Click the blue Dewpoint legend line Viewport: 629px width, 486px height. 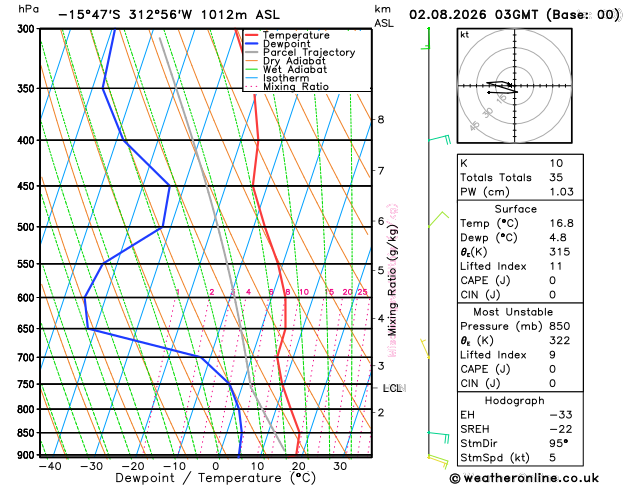(x=251, y=44)
